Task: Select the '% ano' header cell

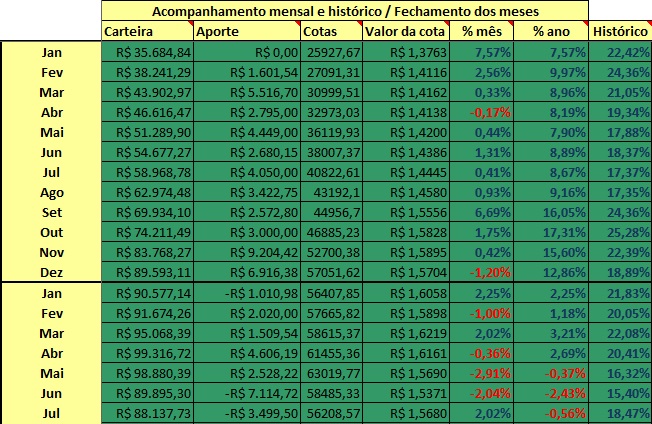Action: point(551,32)
